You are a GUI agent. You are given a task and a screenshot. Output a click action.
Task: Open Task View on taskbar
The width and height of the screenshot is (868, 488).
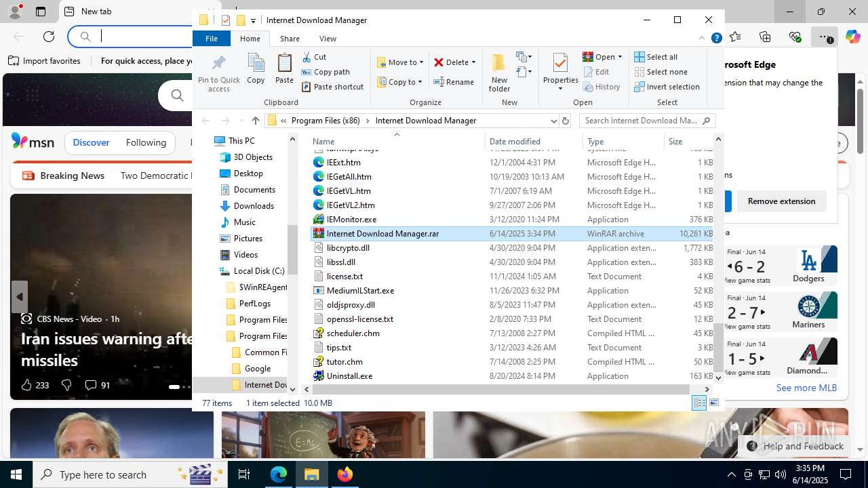[x=244, y=474]
